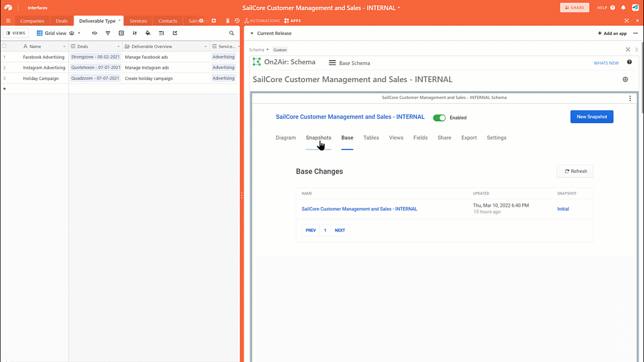Open the Diagram tab in On2Air
This screenshot has height=362, width=644.
click(x=286, y=137)
